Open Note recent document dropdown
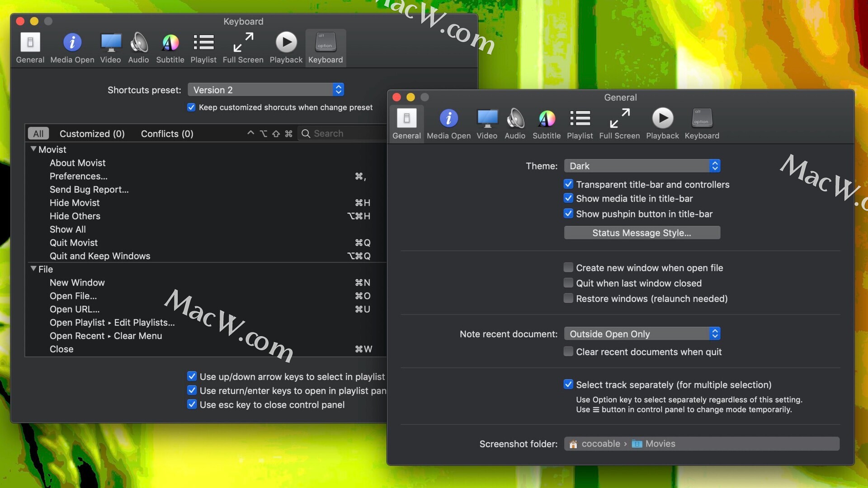The height and width of the screenshot is (488, 868). [x=642, y=334]
